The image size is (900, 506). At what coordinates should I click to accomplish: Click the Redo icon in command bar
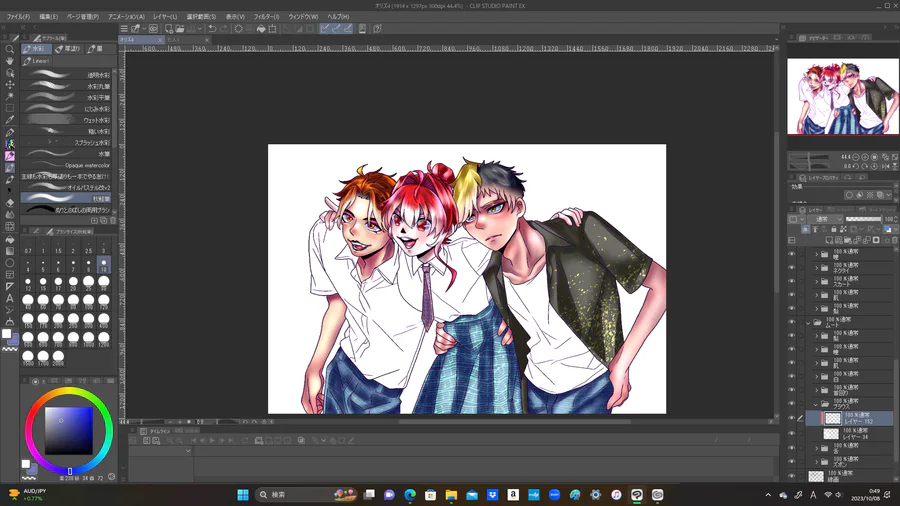pyautogui.click(x=223, y=29)
